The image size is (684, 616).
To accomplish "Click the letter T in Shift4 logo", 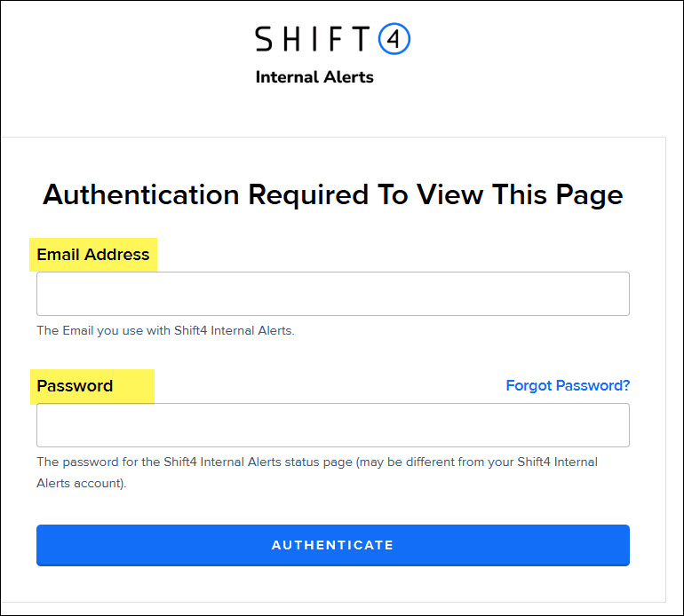I will tap(359, 39).
